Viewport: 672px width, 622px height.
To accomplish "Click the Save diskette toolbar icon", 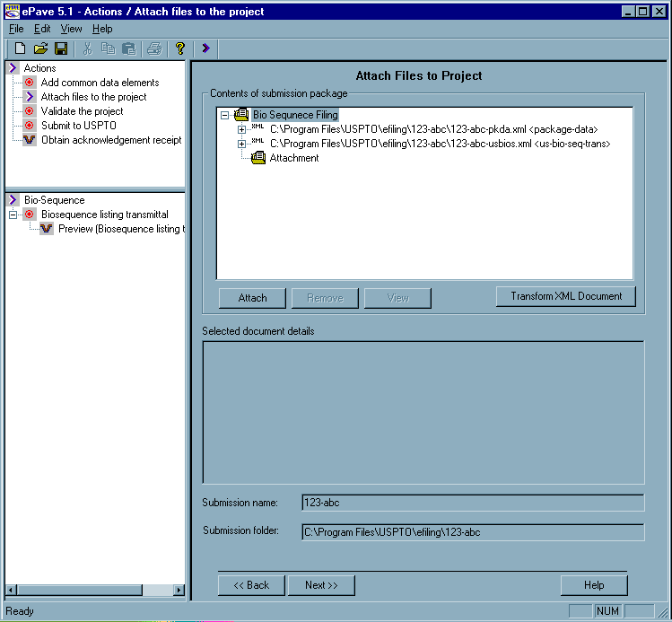I will tap(61, 48).
